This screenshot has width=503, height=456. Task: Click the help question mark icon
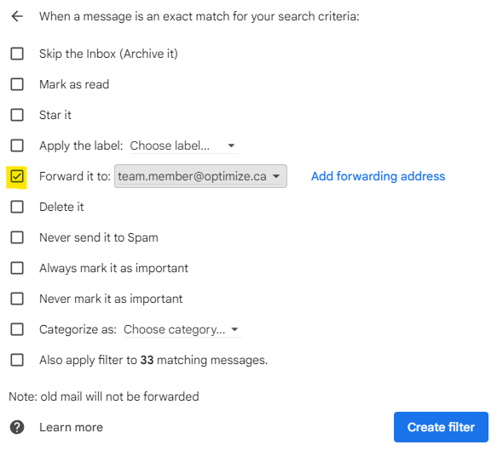pyautogui.click(x=17, y=427)
